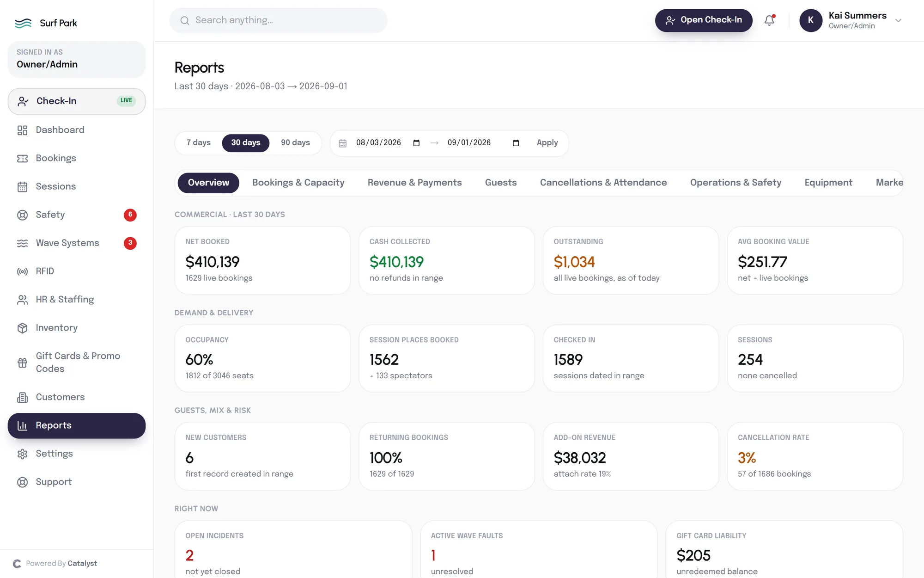
Task: Click the Search anything field
Action: coord(279,20)
